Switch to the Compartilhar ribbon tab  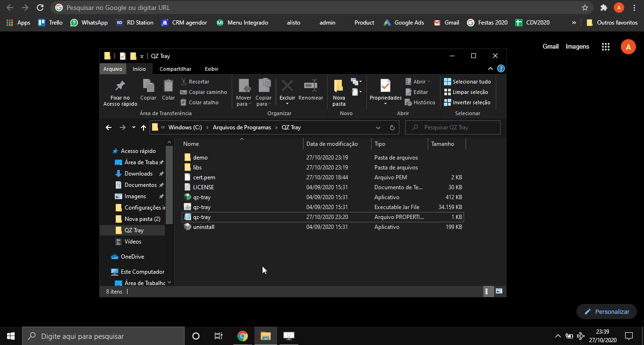click(x=175, y=69)
